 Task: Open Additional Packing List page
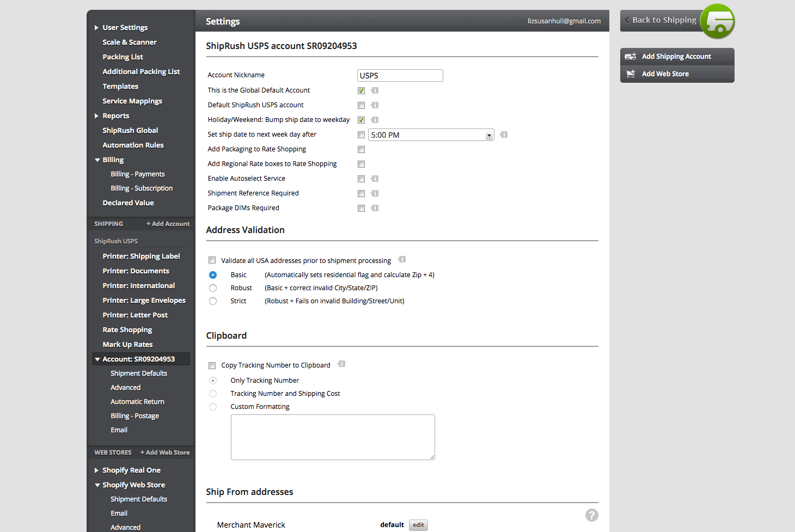(141, 72)
